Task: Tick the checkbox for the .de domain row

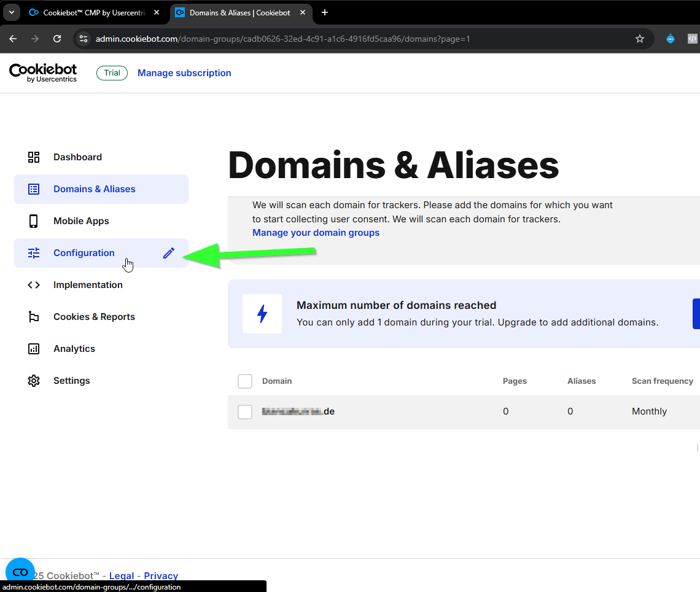Action: pos(244,411)
